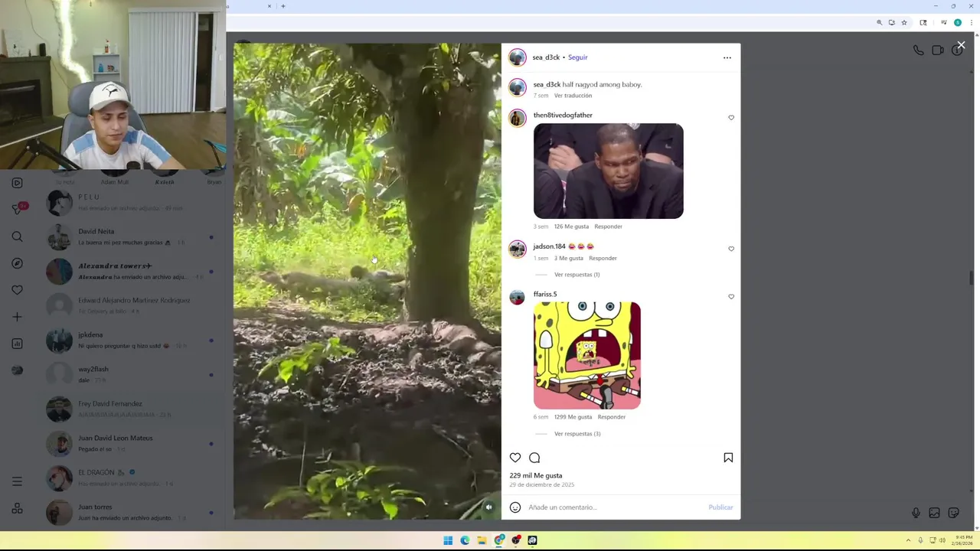Open Search in the left sidebar

pos(17,236)
